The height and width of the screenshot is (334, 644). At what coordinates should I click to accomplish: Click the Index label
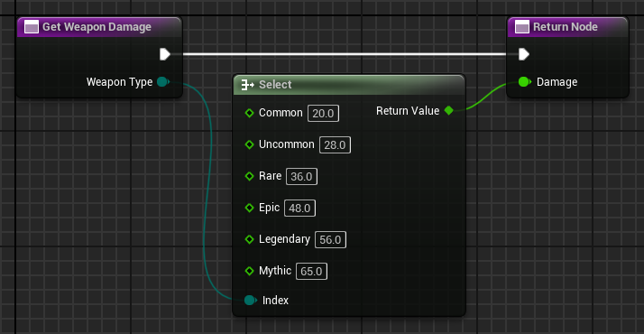(275, 301)
